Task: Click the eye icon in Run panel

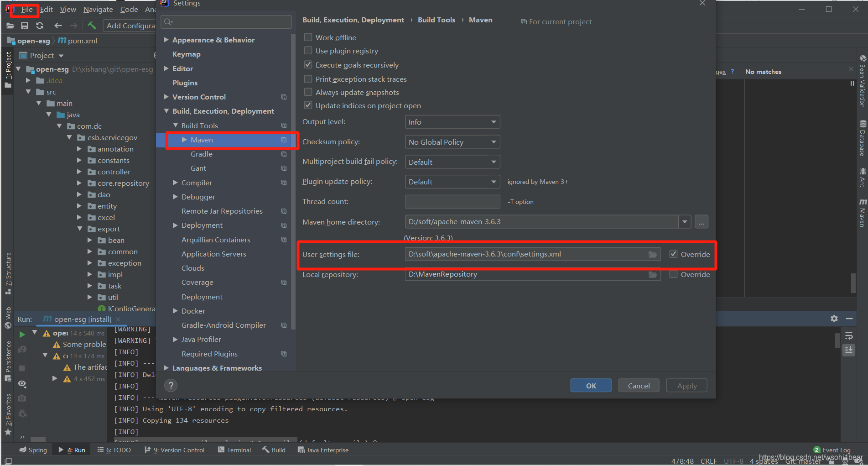Action: pos(22,384)
